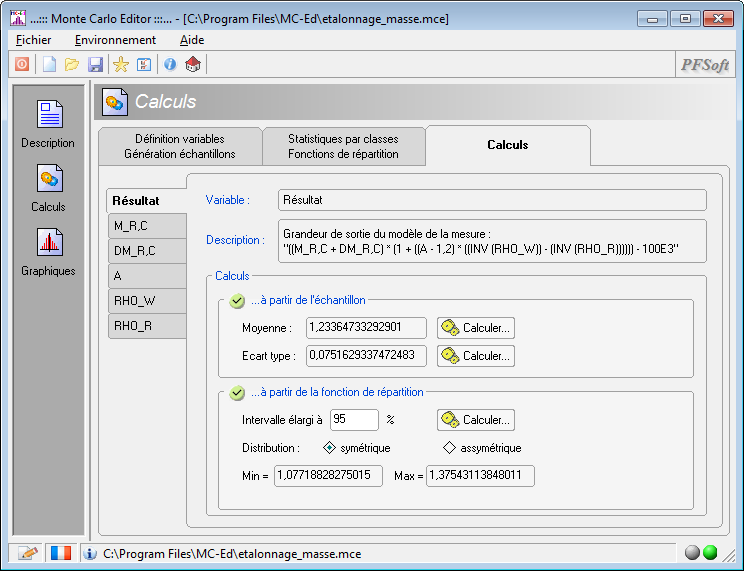Save the file with floppy disk icon
Viewport: 744px width, 571px height.
[96, 64]
